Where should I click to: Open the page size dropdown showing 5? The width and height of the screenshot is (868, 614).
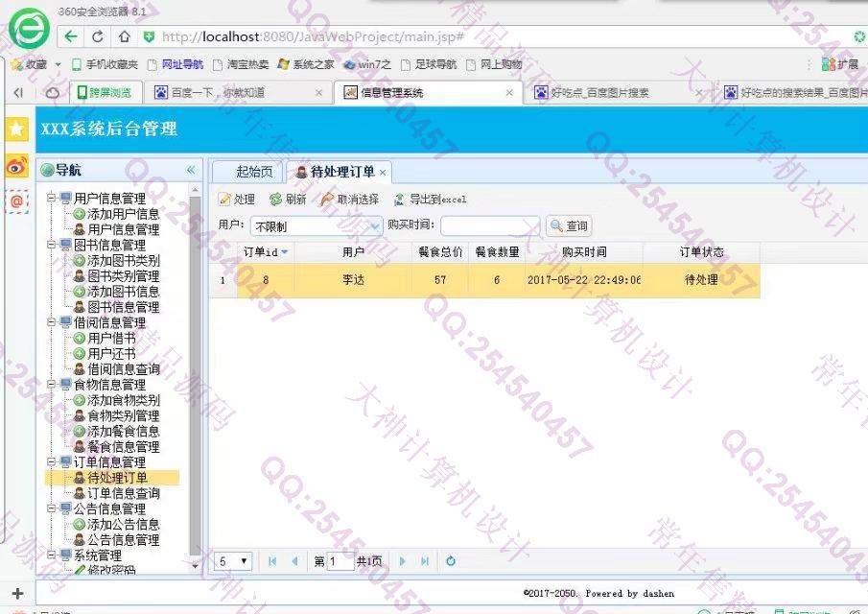(244, 561)
